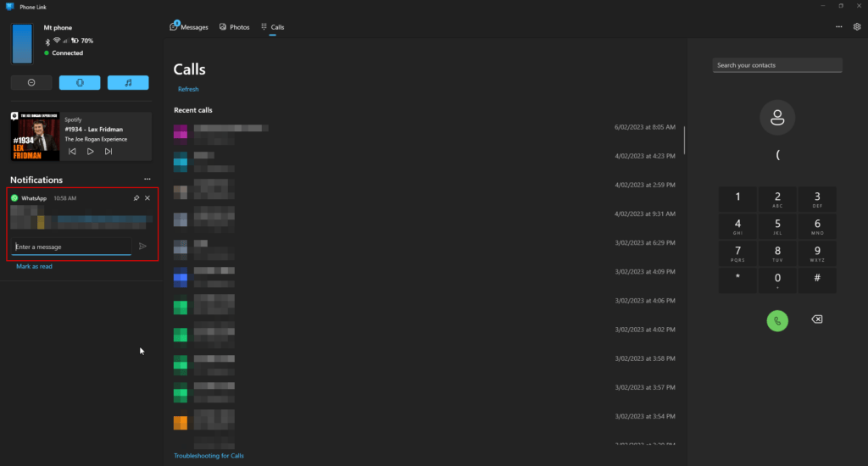Pin the WhatsApp notification
The image size is (868, 466).
tap(136, 198)
